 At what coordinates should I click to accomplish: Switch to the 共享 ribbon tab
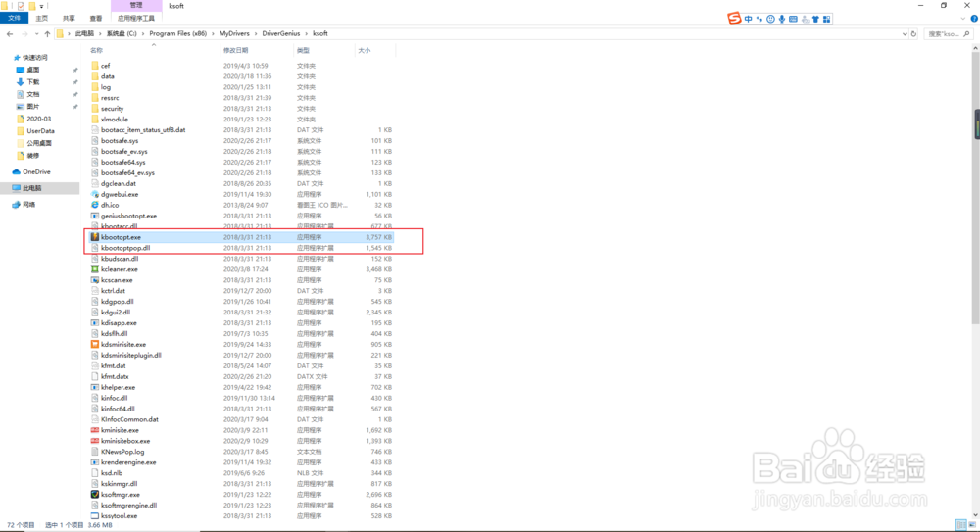[69, 19]
